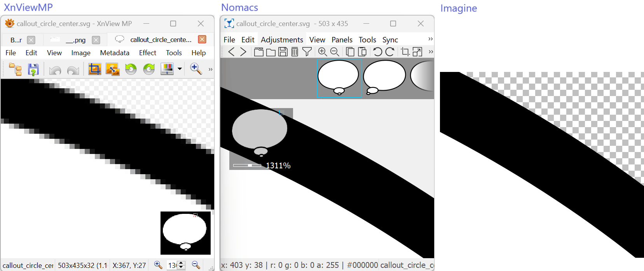Go to next image in Nomacs
This screenshot has height=271, width=644.
[x=243, y=52]
